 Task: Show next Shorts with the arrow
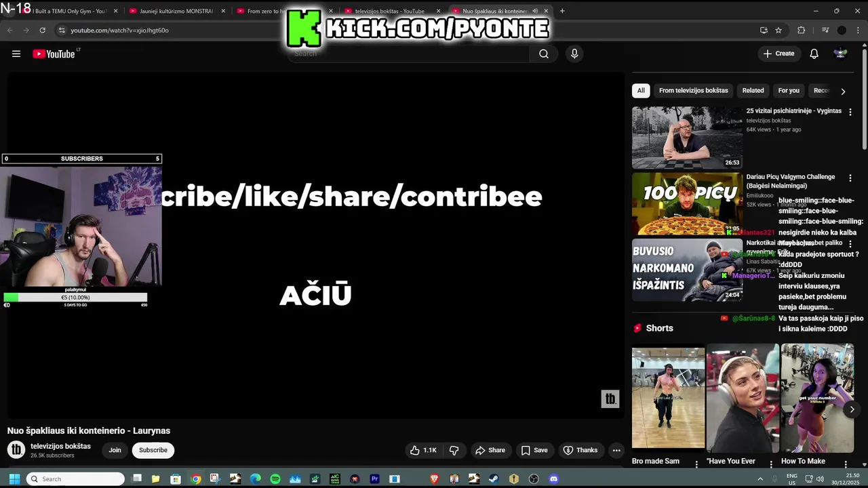(x=852, y=409)
